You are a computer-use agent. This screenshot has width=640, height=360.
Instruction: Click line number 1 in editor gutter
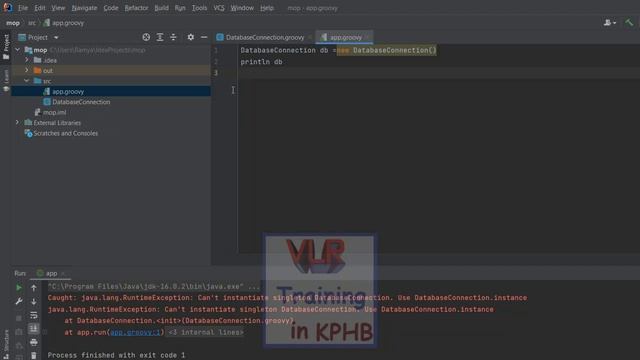coord(216,50)
